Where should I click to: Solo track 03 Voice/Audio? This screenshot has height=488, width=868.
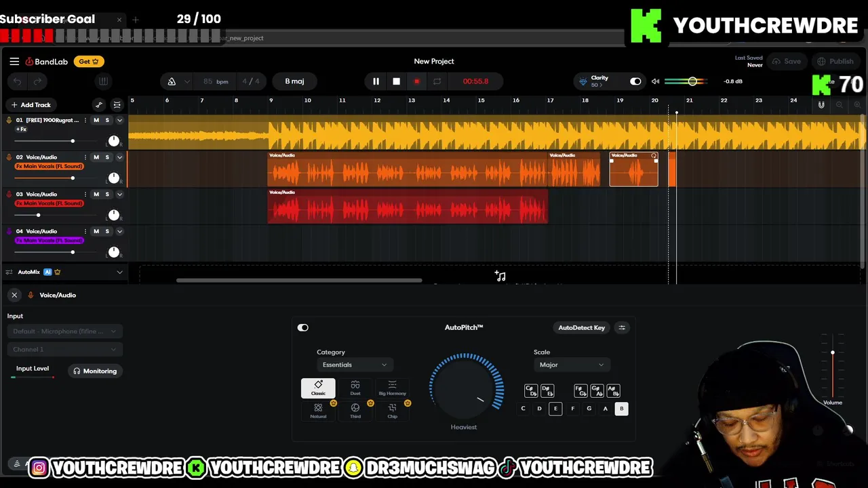tap(107, 195)
